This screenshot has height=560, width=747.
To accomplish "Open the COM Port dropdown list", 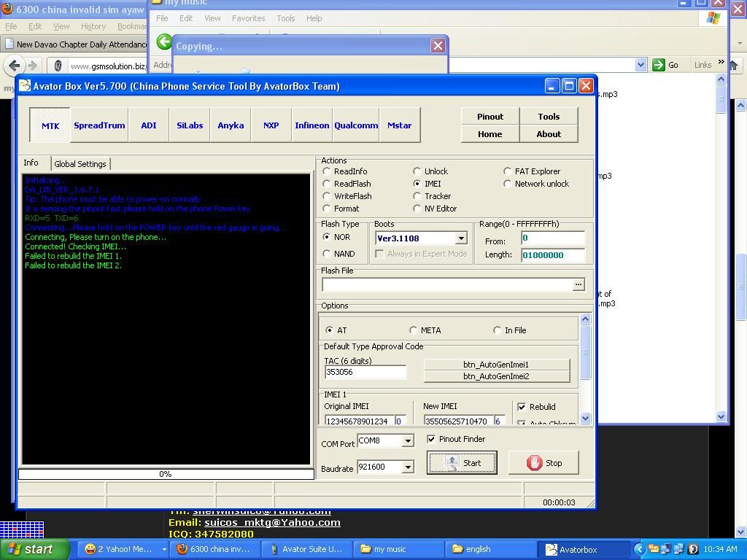I will (408, 440).
